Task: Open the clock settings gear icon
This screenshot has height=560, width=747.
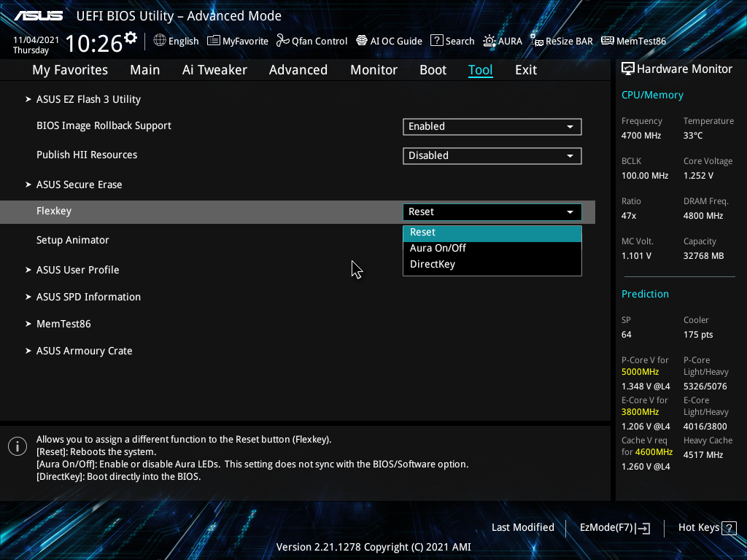Action: click(x=131, y=38)
